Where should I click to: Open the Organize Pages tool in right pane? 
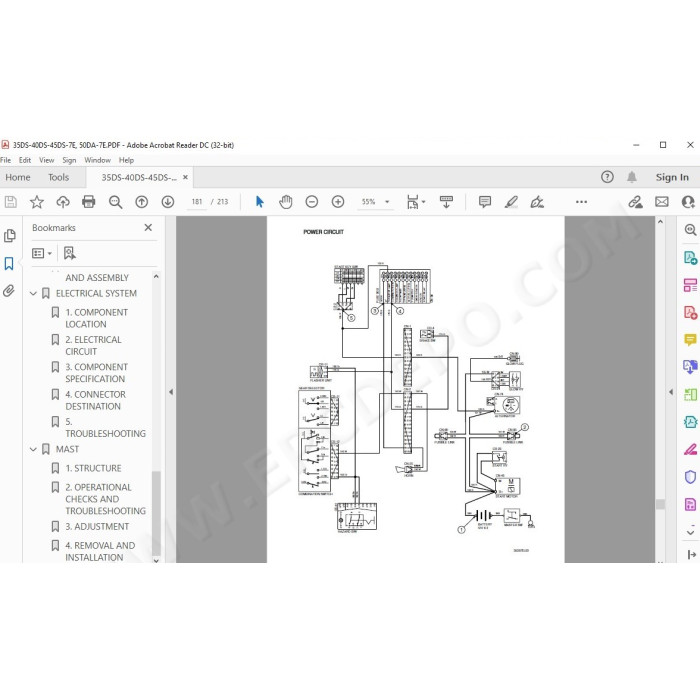690,394
